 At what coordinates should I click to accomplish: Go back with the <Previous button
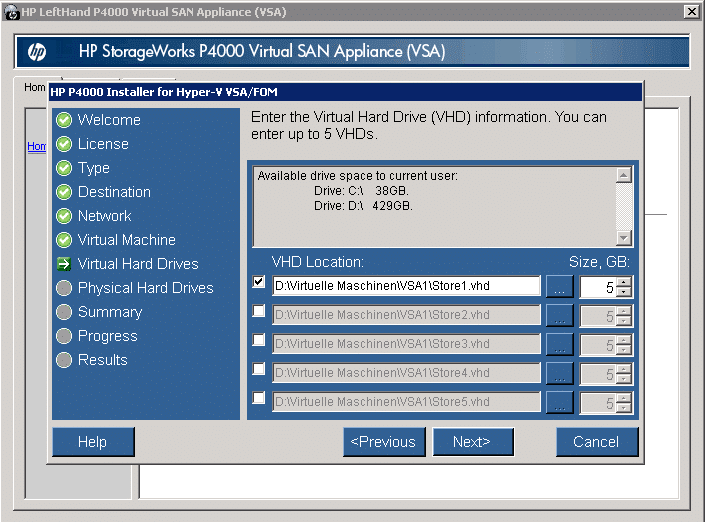point(383,442)
